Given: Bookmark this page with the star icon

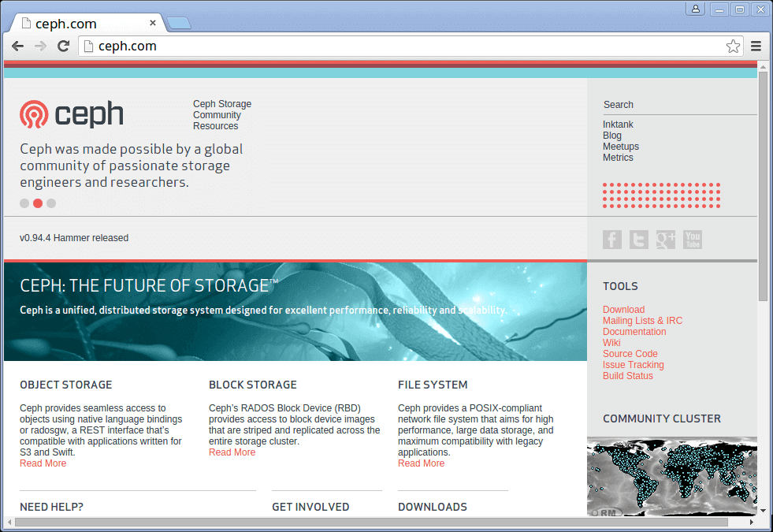Looking at the screenshot, I should [x=733, y=47].
